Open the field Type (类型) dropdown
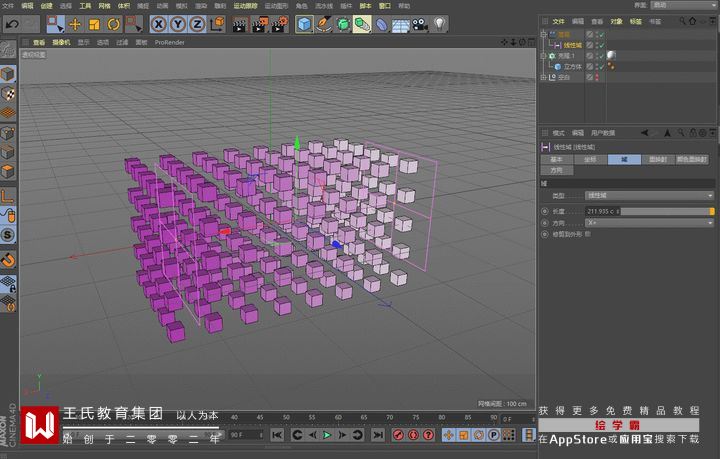Image resolution: width=720 pixels, height=459 pixels. coord(649,196)
